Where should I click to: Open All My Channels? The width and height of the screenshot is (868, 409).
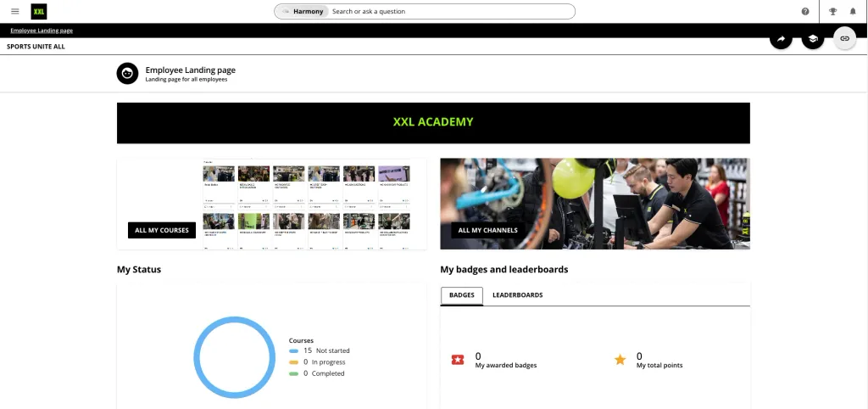point(487,230)
